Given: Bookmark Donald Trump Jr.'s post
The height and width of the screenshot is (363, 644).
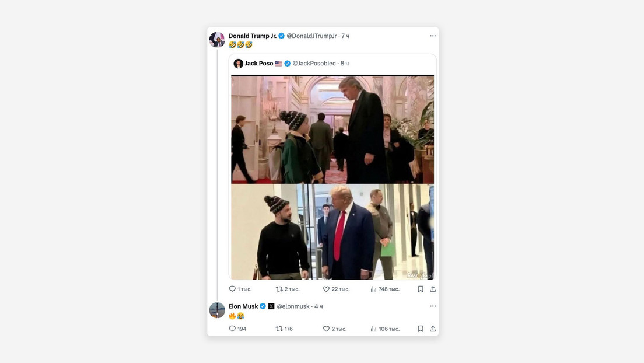Looking at the screenshot, I should click(x=420, y=288).
